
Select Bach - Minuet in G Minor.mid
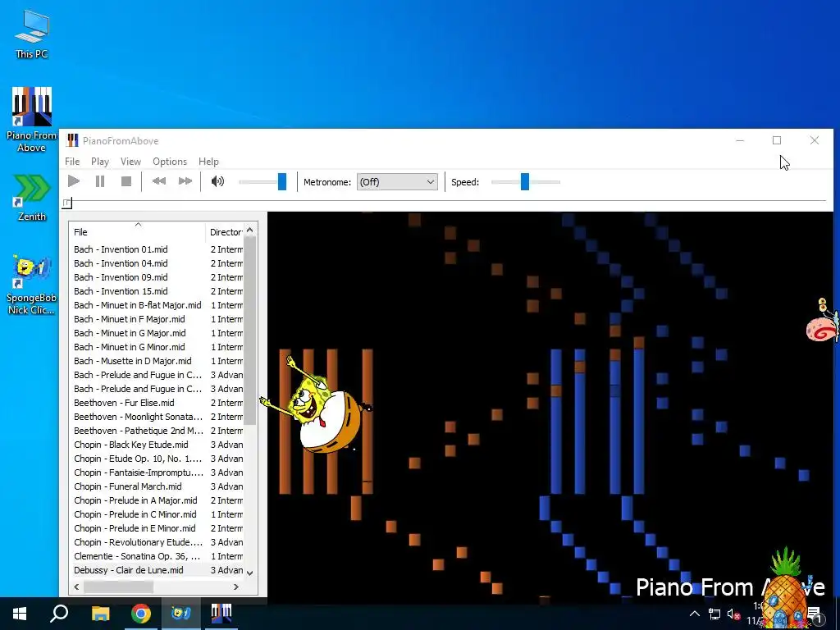pyautogui.click(x=129, y=347)
